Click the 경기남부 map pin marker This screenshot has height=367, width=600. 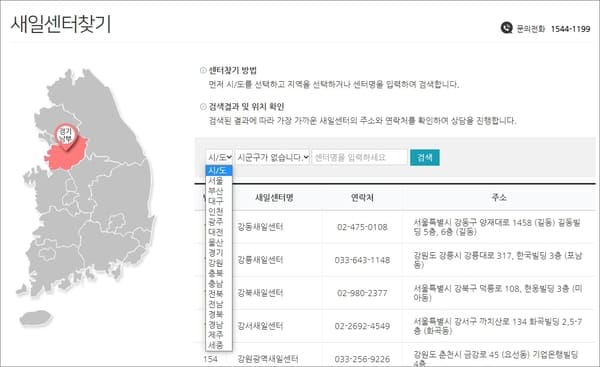(x=66, y=137)
